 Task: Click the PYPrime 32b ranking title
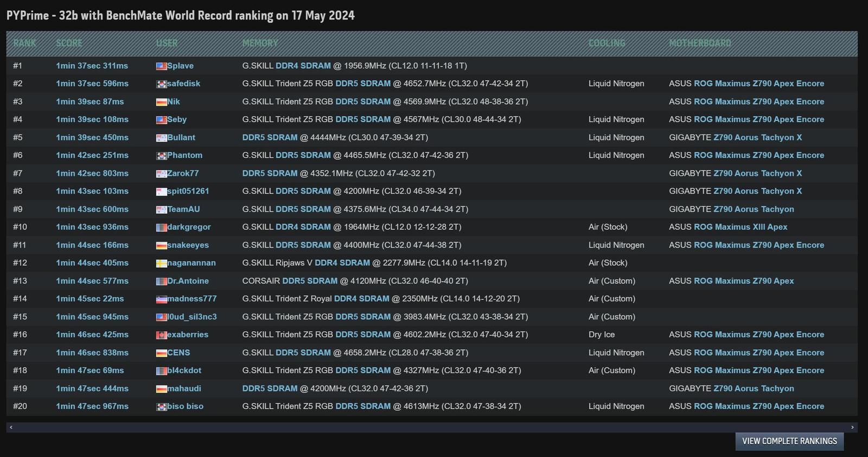(181, 15)
